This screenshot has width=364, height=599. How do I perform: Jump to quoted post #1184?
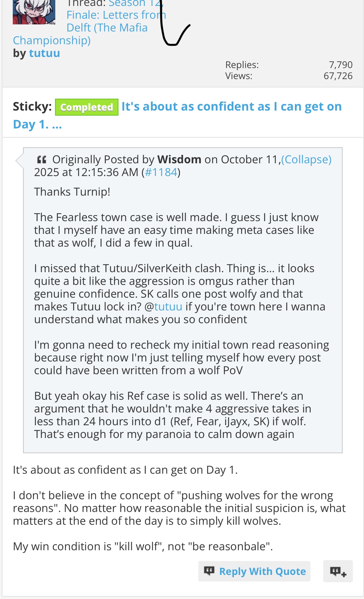click(161, 172)
